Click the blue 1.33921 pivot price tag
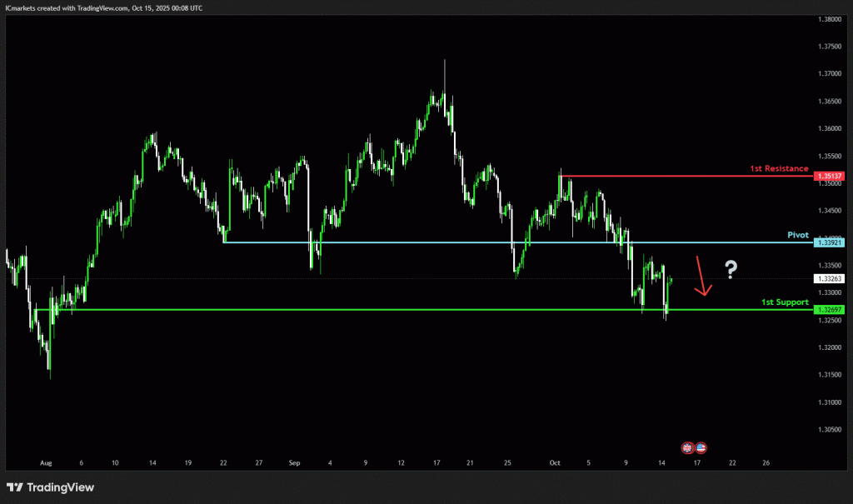Image resolution: width=853 pixels, height=504 pixels. [x=831, y=242]
